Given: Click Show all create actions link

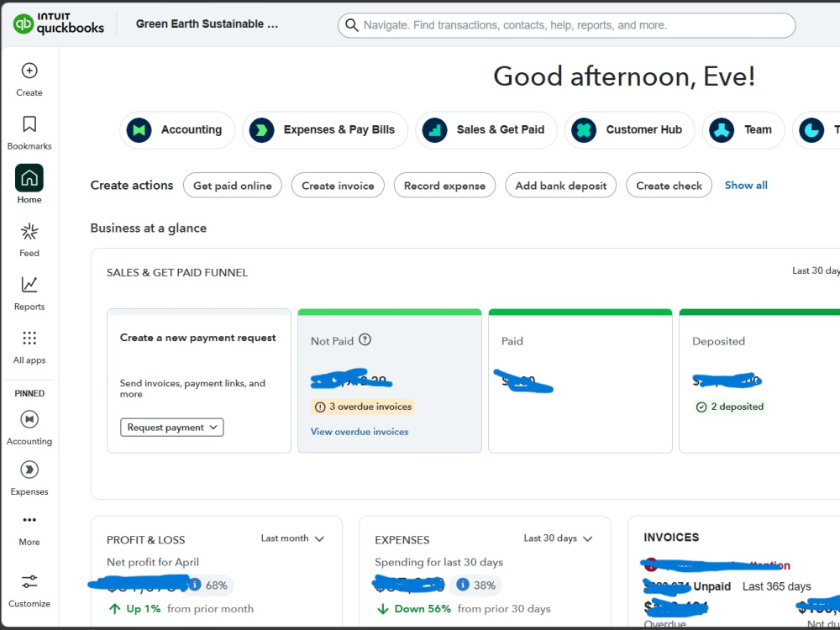Looking at the screenshot, I should (x=746, y=186).
